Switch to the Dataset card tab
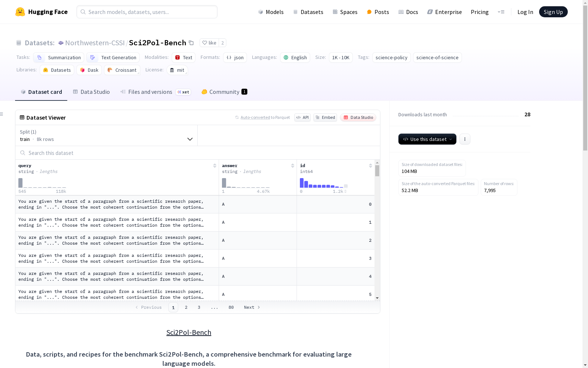This screenshot has width=588, height=368. [41, 92]
